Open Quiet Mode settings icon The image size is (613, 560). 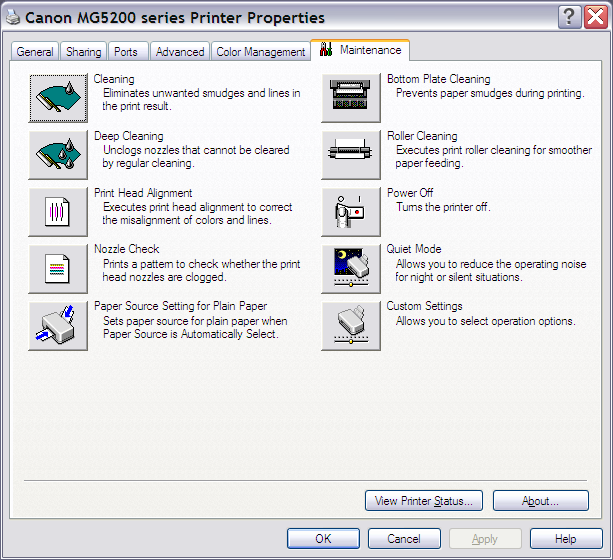(351, 269)
